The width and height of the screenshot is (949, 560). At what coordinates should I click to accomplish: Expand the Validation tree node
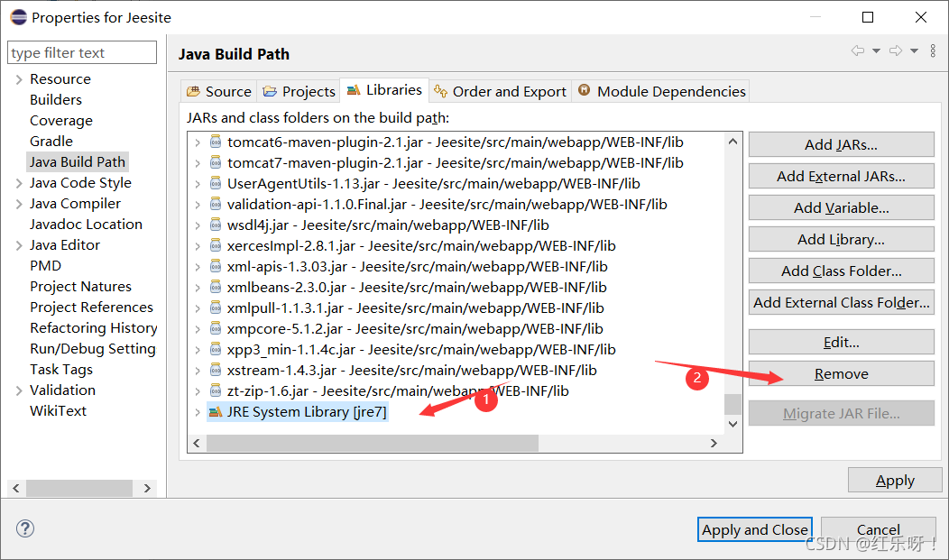point(19,390)
